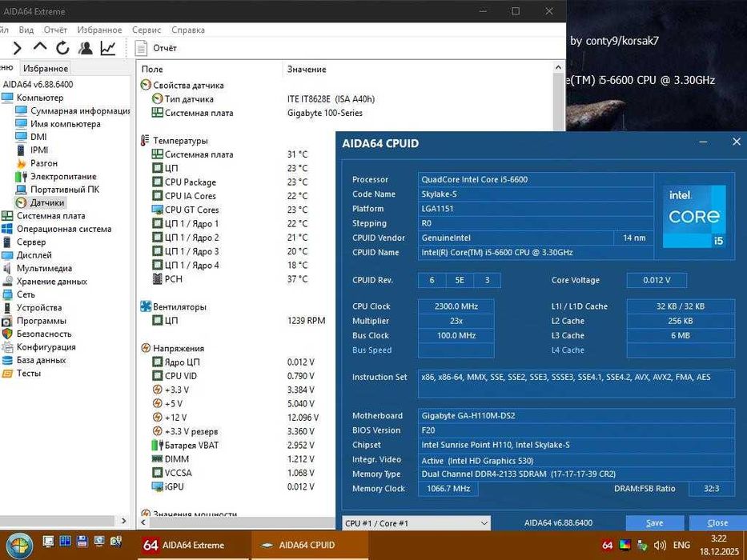Select Конфигурация tree item
Screen dimensions: 747x560
[46, 346]
